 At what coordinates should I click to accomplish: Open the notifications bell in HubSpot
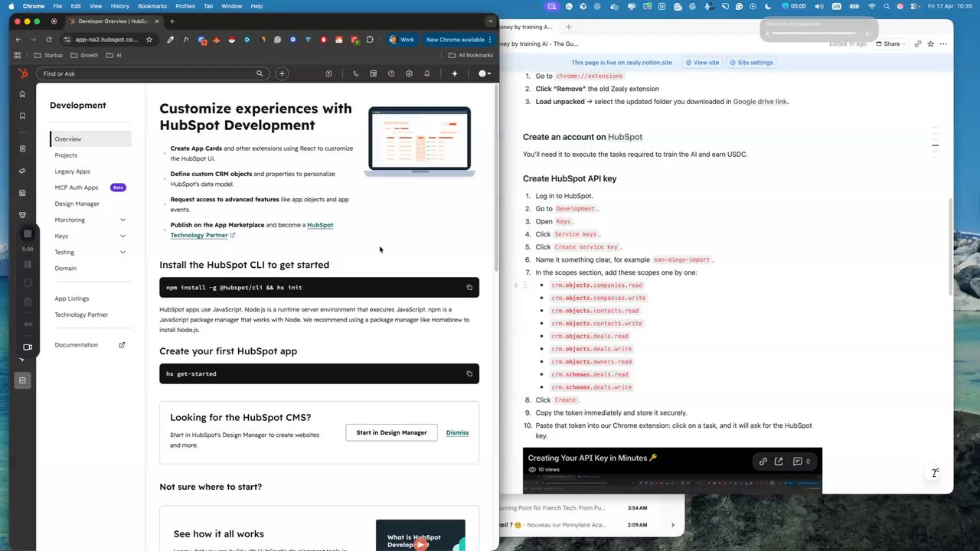tap(426, 73)
